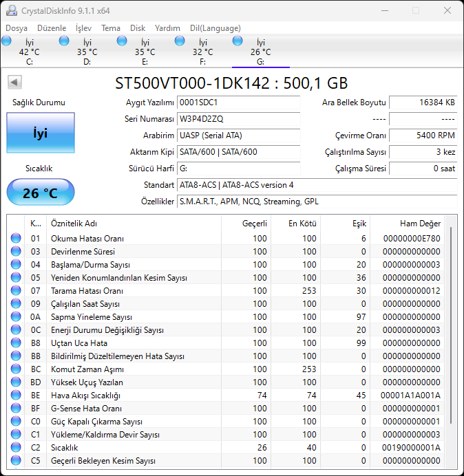464x476 pixels.
Task: Click the Çevirme Oranı value 5400 RPM
Action: [x=423, y=135]
